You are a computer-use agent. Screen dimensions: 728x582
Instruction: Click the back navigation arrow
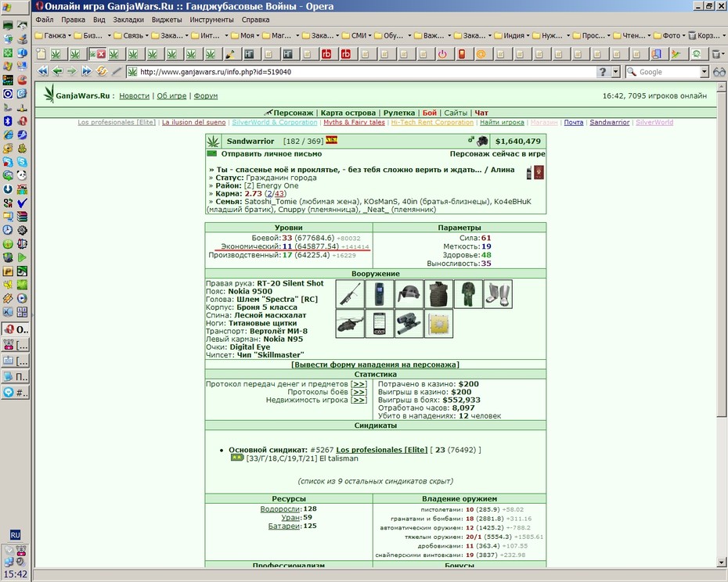coord(58,71)
